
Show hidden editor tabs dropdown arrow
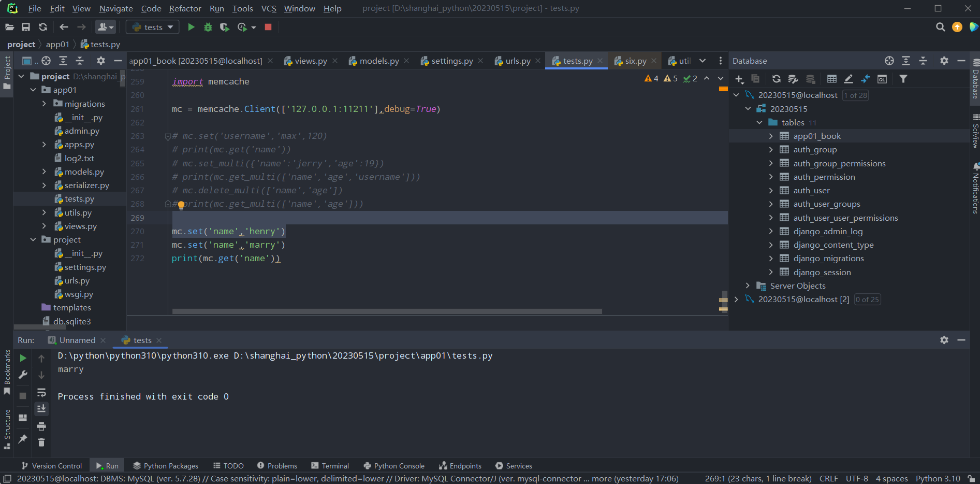tap(703, 61)
